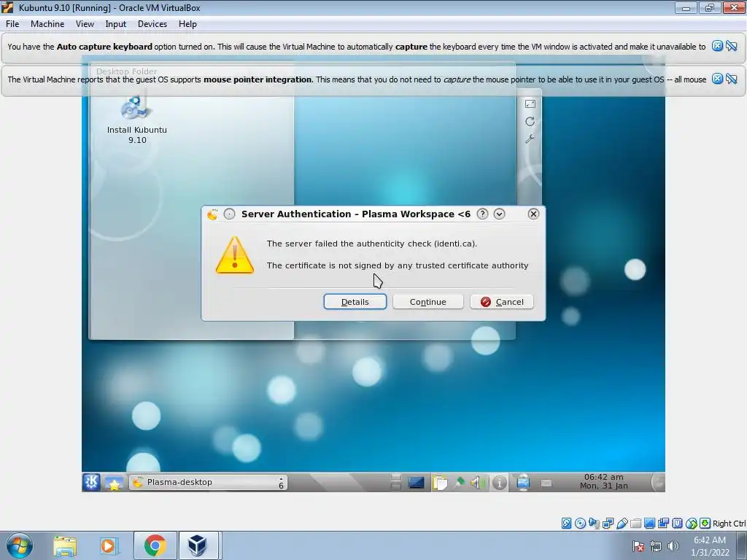747x560 pixels.
Task: Click the optical disk indicator in VirtualBox
Action: 580,524
